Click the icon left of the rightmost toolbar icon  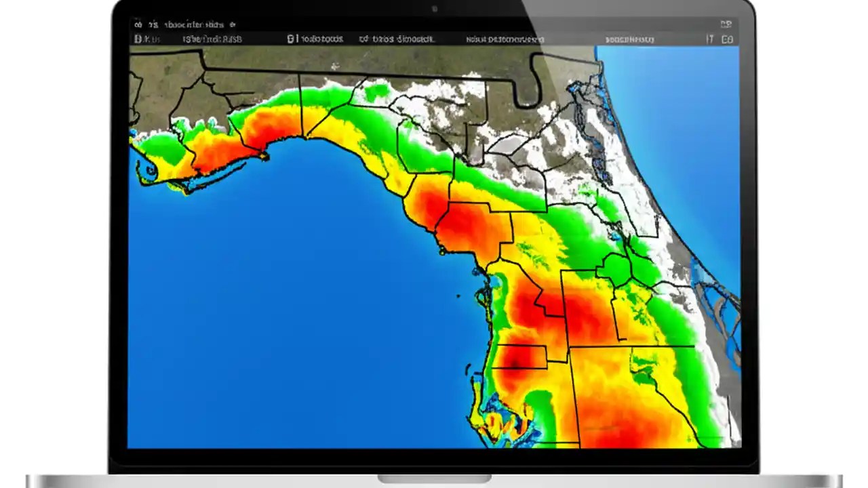click(x=709, y=39)
